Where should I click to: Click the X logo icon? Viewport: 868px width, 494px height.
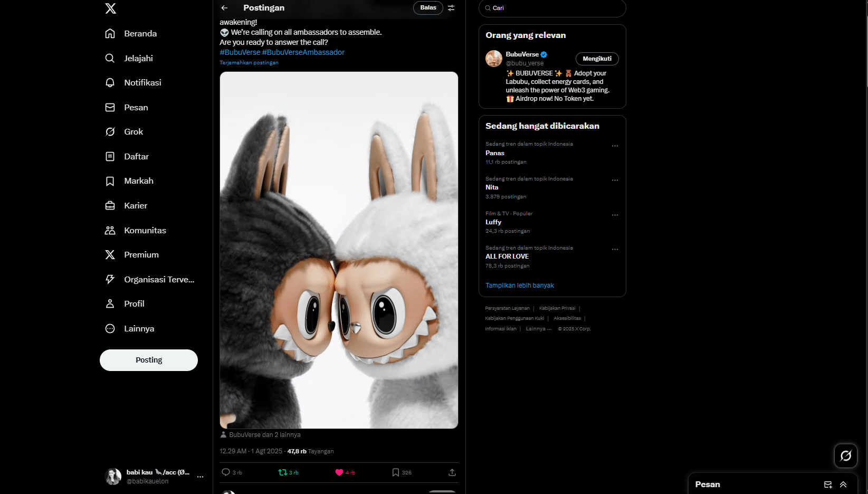click(x=110, y=8)
